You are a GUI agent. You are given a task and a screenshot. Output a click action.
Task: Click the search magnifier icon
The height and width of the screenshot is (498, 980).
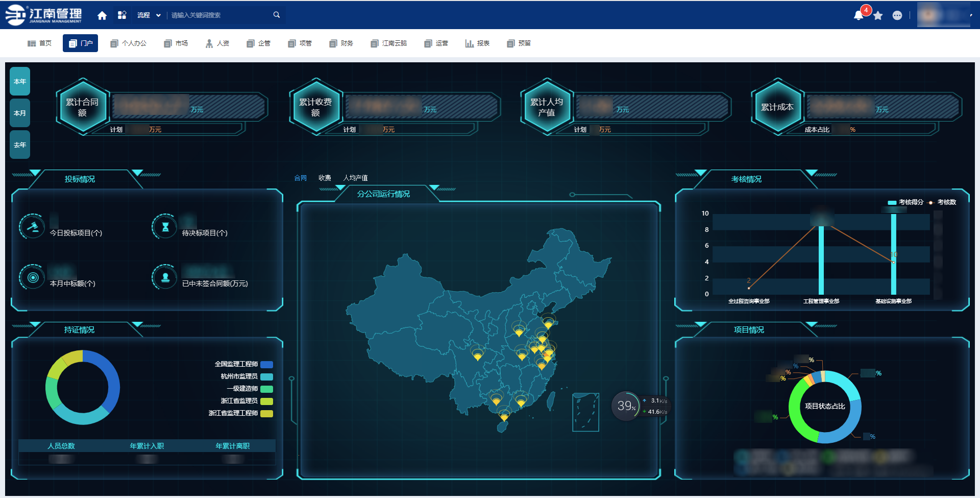(x=277, y=15)
